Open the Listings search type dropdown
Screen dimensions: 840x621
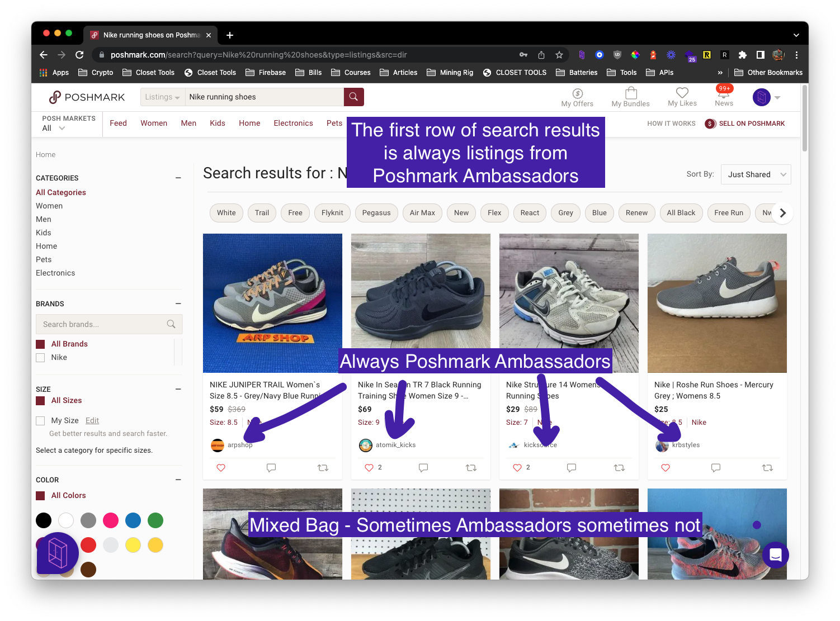click(162, 97)
